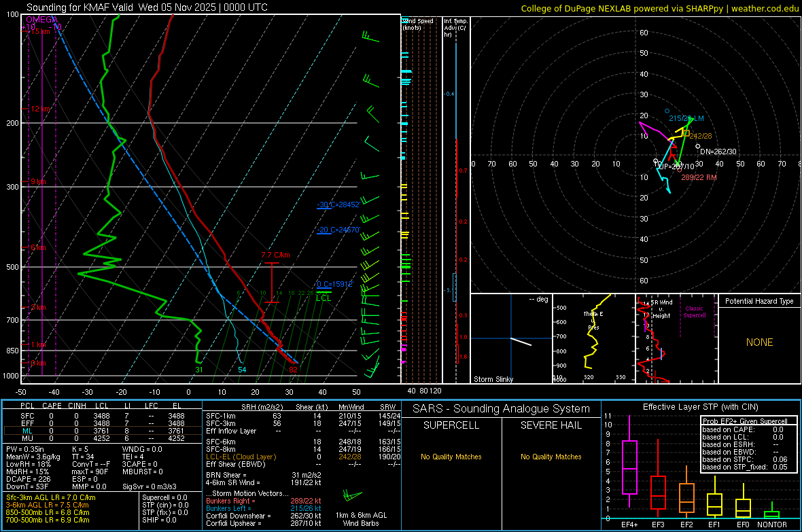Viewport: 802px width, 532px height.
Task: Click the Bunkers Right storm motion value
Action: click(264, 501)
